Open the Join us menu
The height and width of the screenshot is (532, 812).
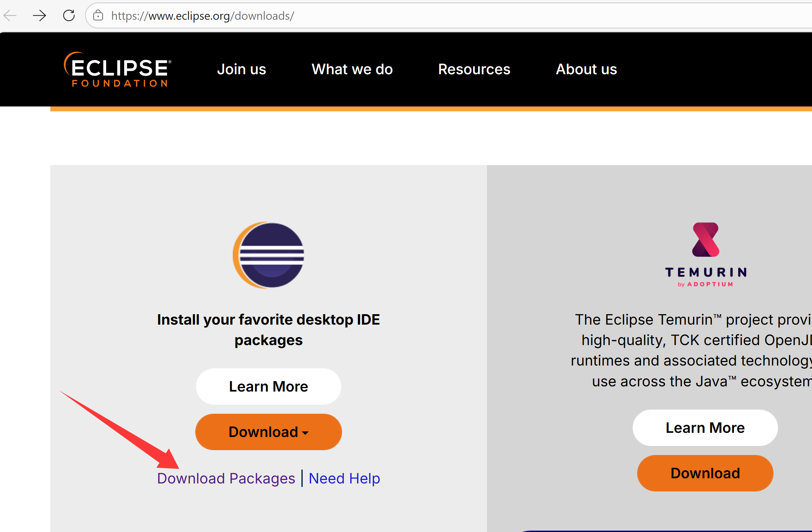pyautogui.click(x=241, y=69)
